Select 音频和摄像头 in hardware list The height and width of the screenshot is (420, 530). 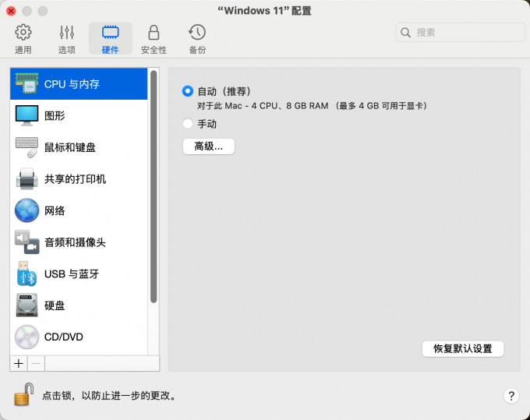click(79, 242)
